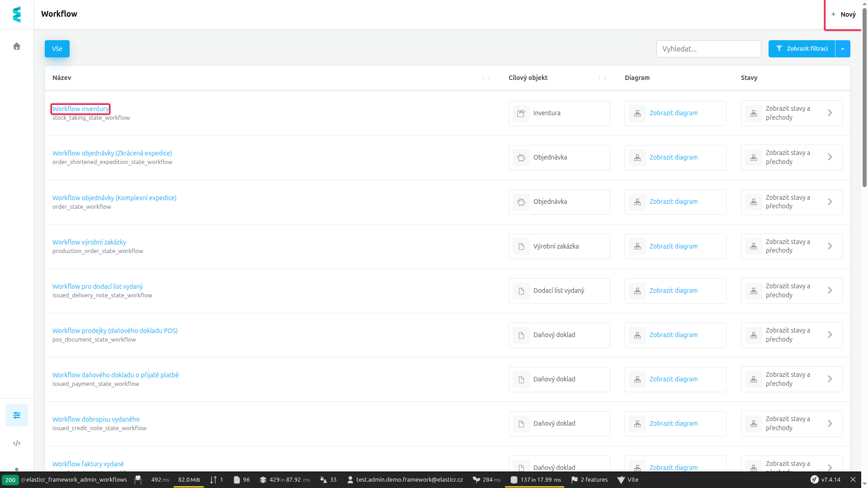The image size is (868, 488).
Task: Click the states icon for Workflow inventury
Action: point(754,113)
